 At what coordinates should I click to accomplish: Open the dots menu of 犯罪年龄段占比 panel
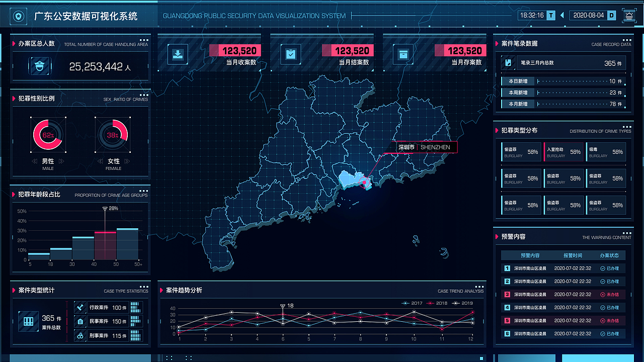pos(144,191)
